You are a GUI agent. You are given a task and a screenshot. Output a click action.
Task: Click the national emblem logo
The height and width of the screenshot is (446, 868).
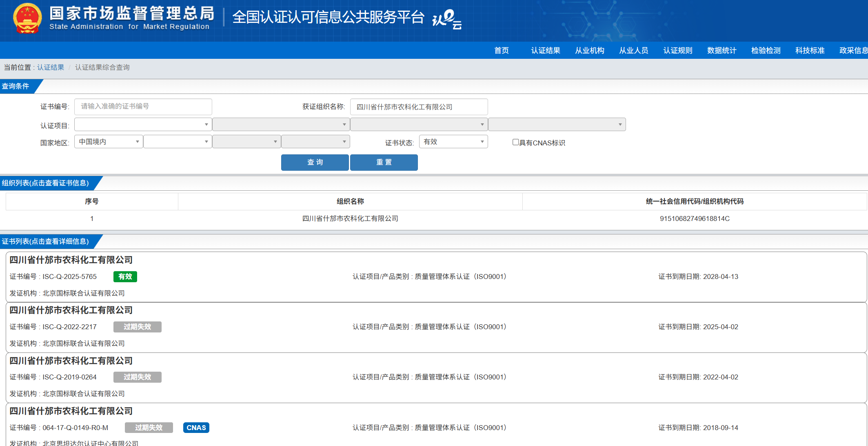coord(27,19)
